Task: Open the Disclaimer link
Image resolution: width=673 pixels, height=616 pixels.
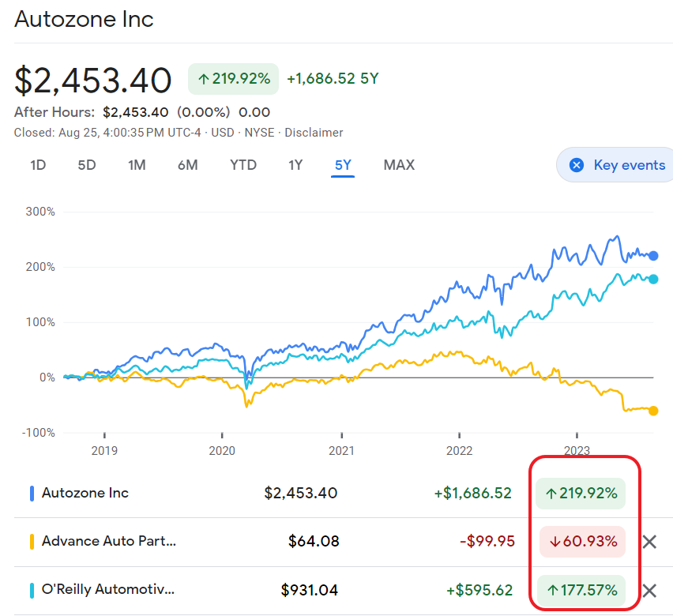Action: (x=314, y=133)
